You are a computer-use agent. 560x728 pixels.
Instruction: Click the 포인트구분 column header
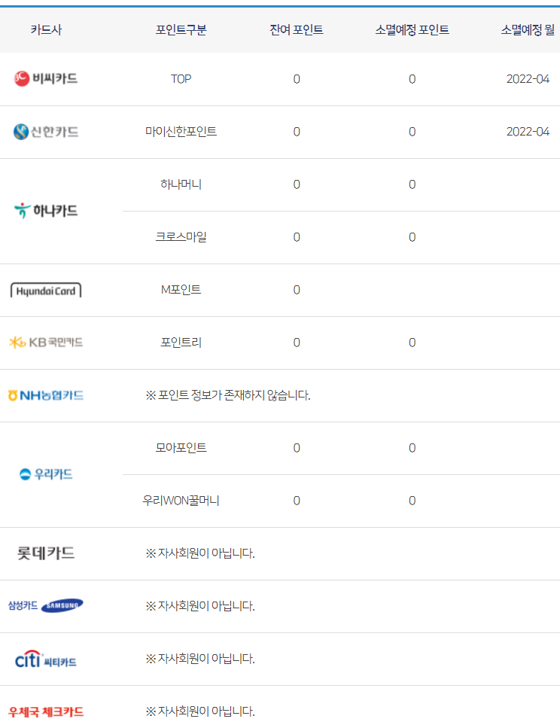[x=181, y=29]
